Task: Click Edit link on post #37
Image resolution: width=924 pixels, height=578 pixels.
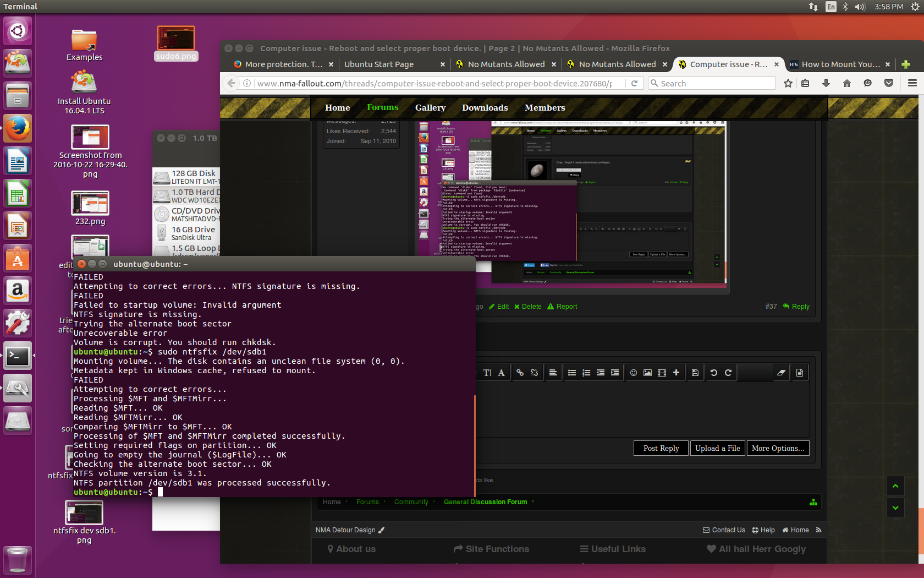Action: click(x=499, y=307)
